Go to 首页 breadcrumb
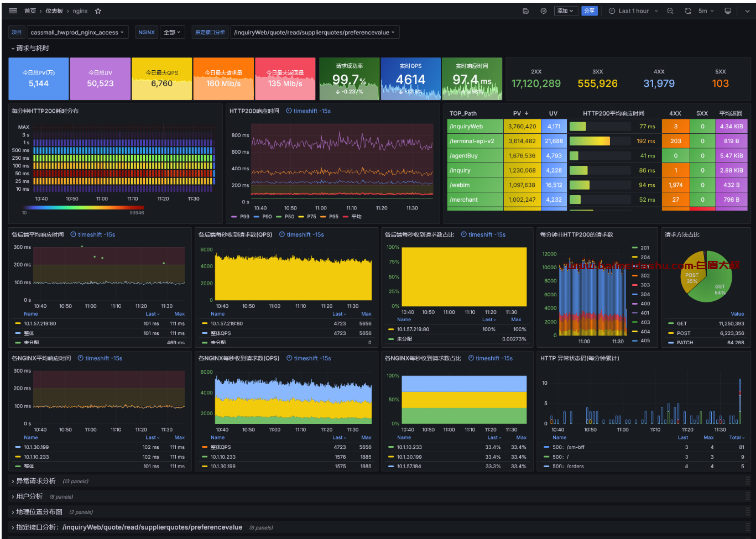The height and width of the screenshot is (539, 756). pyautogui.click(x=30, y=11)
